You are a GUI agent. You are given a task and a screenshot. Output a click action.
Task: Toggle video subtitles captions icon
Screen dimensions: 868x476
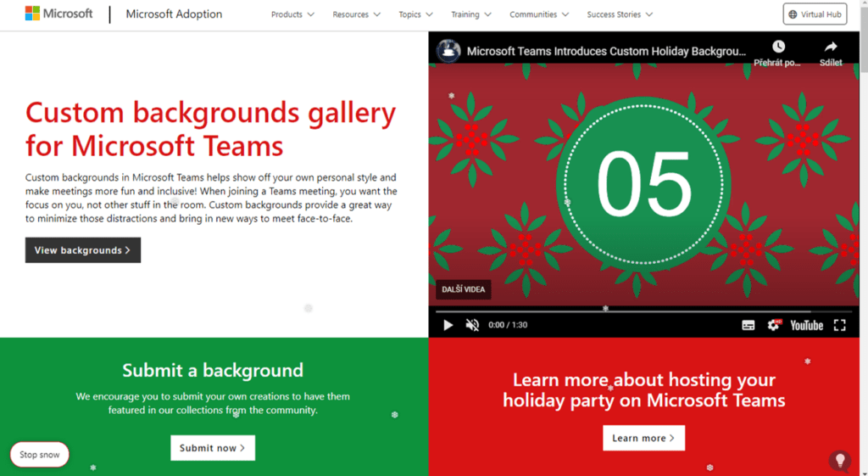[x=748, y=325]
